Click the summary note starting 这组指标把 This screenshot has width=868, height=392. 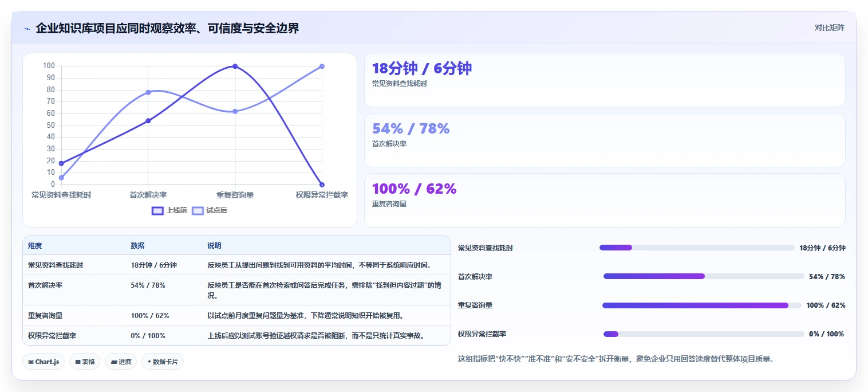[x=616, y=359]
